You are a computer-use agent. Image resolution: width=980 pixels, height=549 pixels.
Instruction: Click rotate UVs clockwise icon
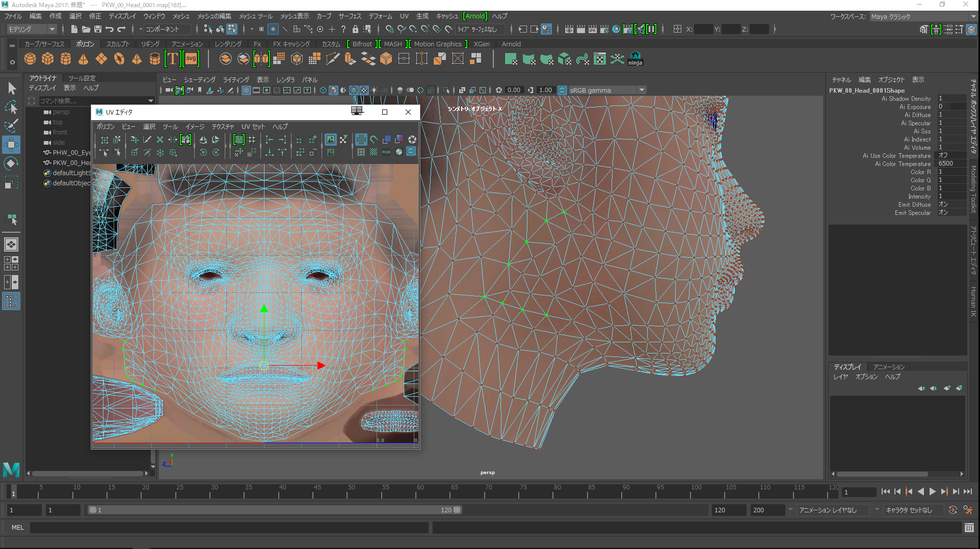[x=216, y=152]
